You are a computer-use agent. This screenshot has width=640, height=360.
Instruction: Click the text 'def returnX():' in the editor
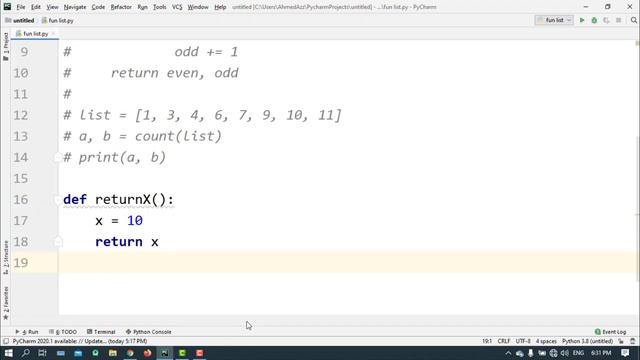pyautogui.click(x=118, y=200)
